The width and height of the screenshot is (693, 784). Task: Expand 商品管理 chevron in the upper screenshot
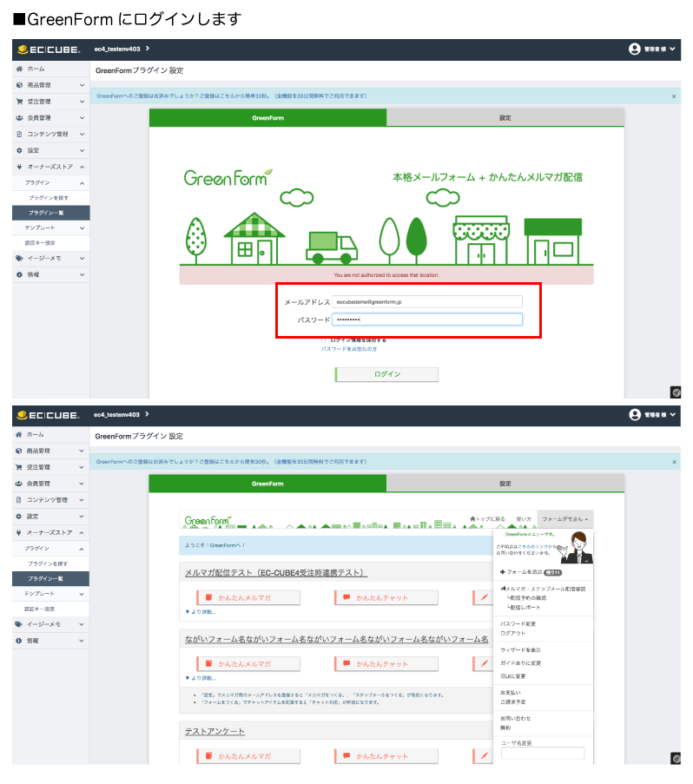pos(82,85)
